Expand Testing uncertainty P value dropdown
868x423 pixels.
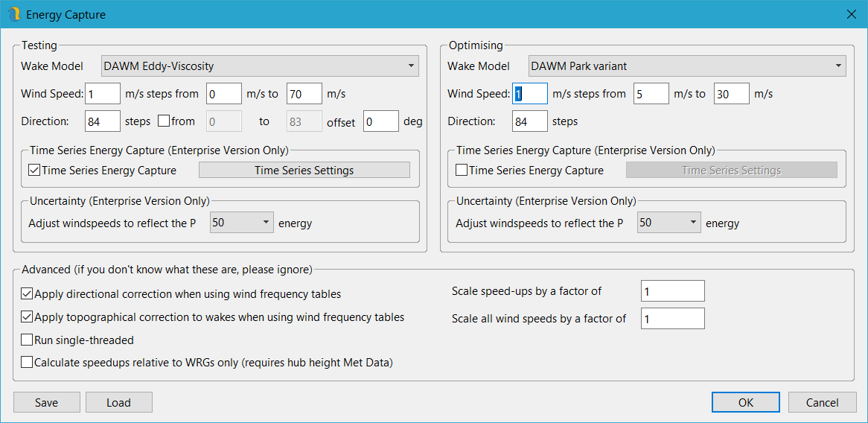pyautogui.click(x=241, y=223)
